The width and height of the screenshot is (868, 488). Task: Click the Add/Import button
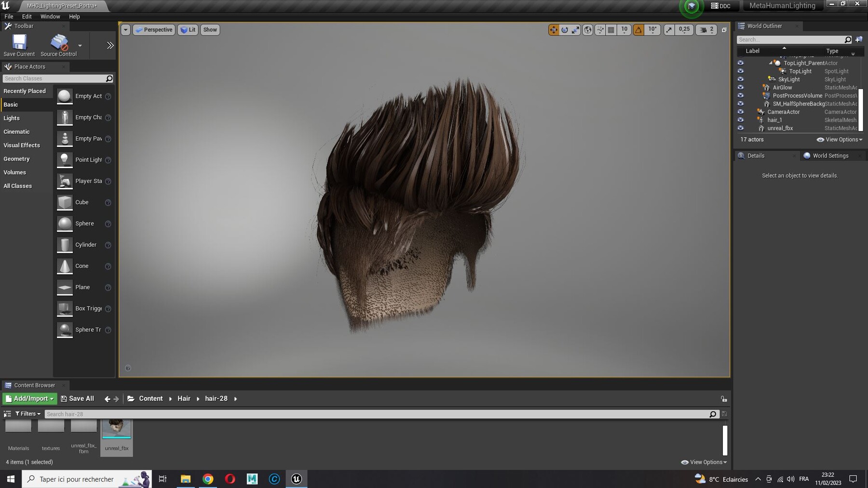coord(30,398)
